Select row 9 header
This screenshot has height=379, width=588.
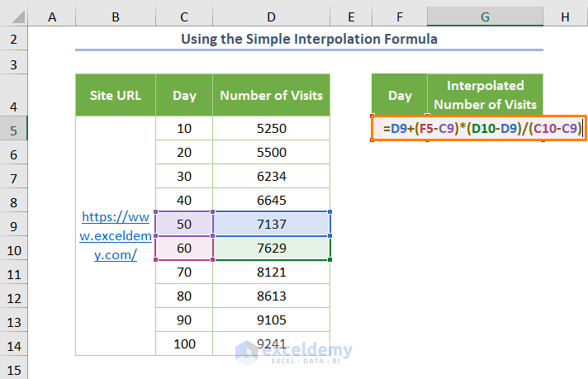[15, 224]
